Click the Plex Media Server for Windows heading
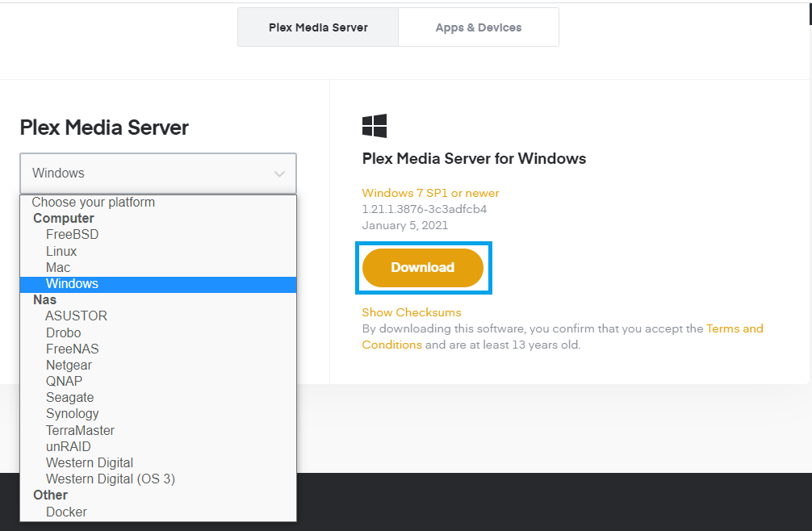Viewport: 812px width, 531px height. 474,158
